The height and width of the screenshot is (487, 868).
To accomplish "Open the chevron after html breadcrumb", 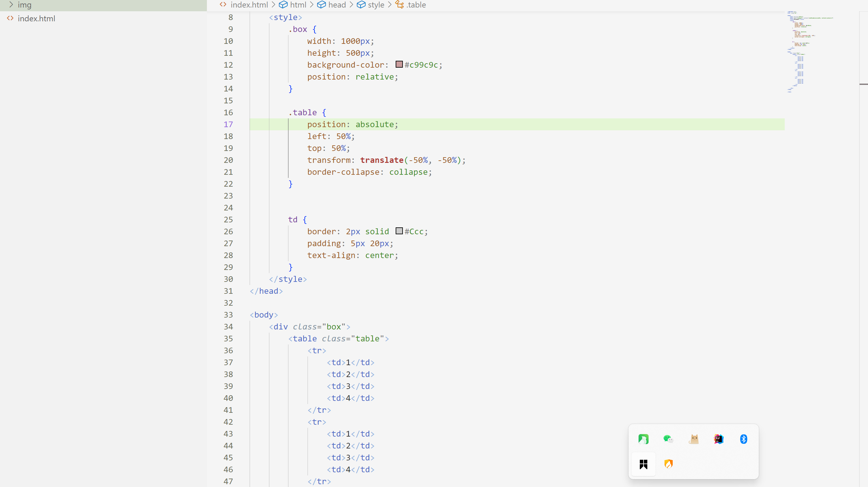I will (312, 5).
